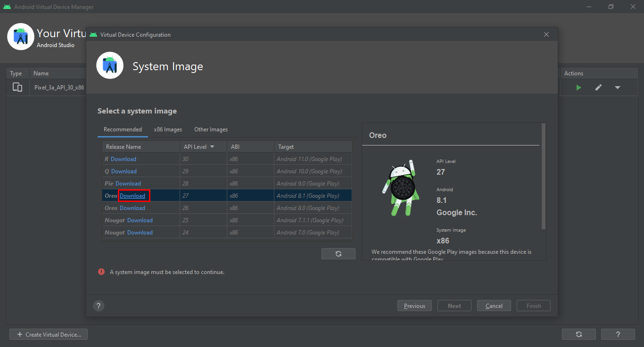Sort by API Level column header
Screen dimensions: 644x347
pos(203,147)
